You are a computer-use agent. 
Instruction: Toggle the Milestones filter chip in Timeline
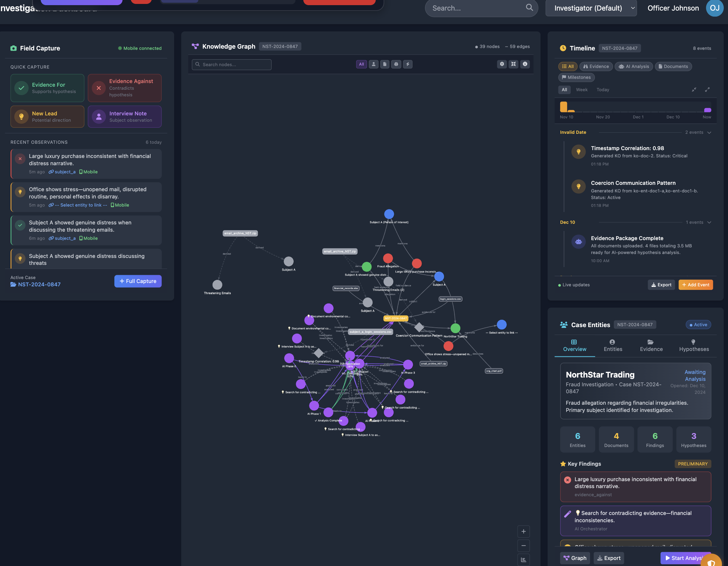point(576,77)
